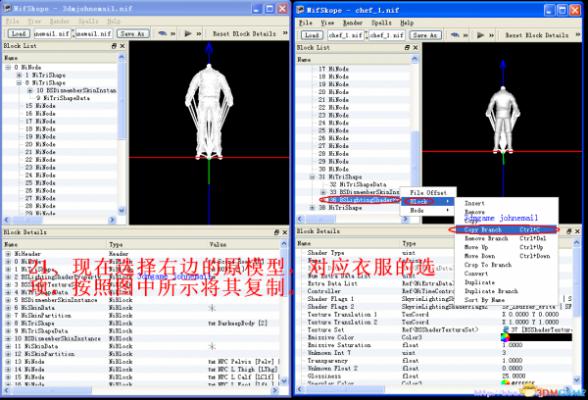Click Reset Block Details in left window toolbar

point(244,34)
